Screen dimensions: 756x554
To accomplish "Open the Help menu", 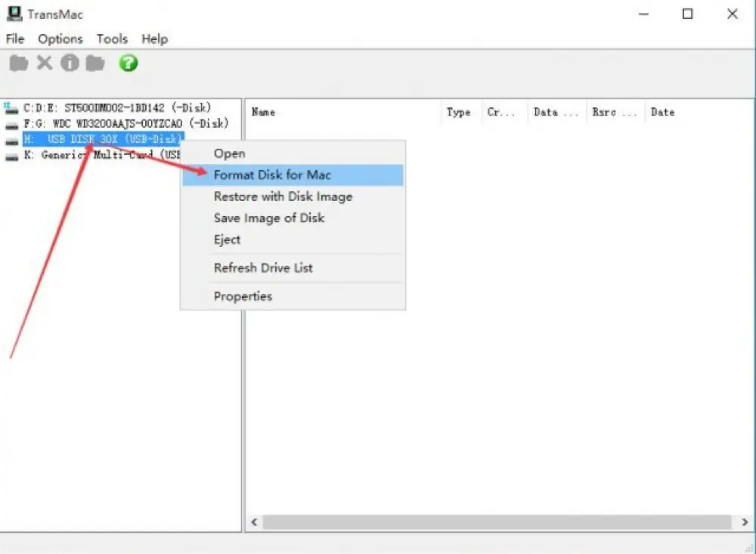I will (x=154, y=39).
